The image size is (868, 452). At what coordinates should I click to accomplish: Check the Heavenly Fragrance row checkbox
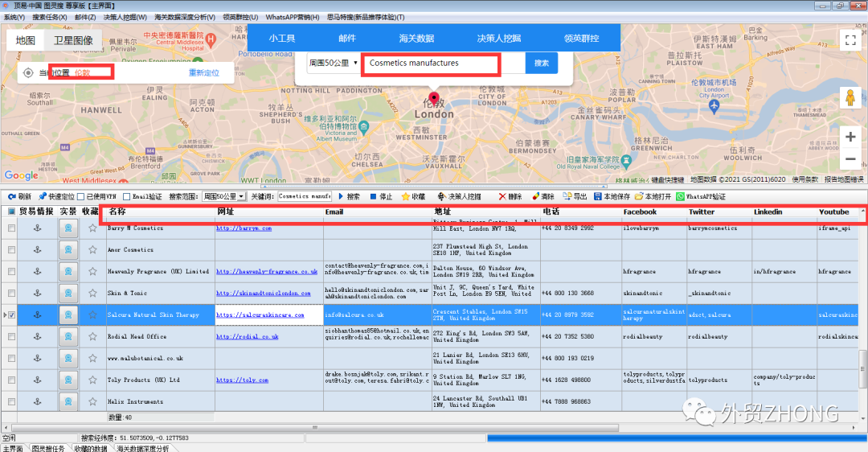coord(11,271)
